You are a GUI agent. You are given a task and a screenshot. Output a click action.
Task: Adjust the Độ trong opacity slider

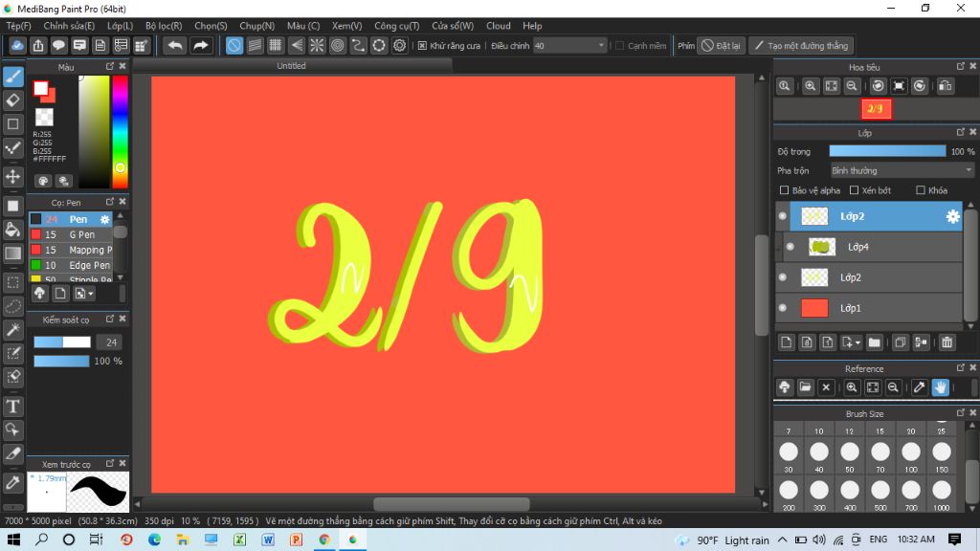[887, 151]
